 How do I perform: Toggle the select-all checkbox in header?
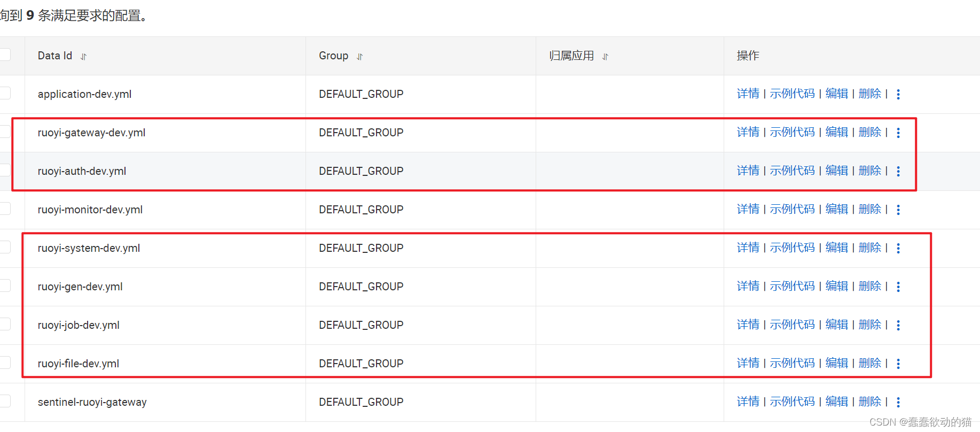(x=5, y=55)
